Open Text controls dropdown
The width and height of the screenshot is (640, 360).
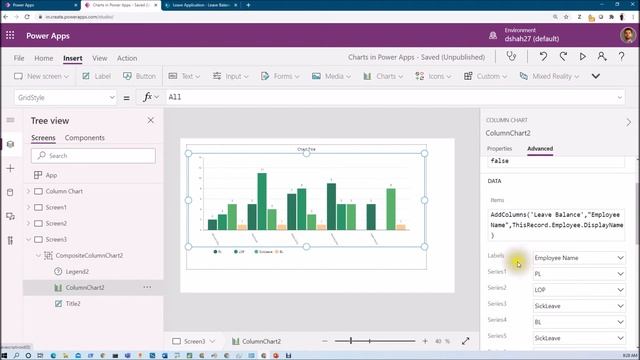184,76
